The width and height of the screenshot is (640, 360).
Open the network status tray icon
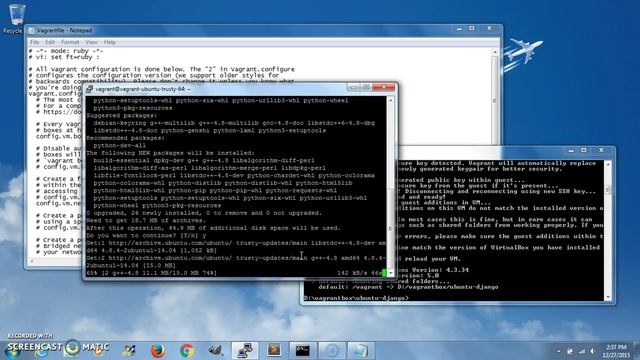[581, 351]
